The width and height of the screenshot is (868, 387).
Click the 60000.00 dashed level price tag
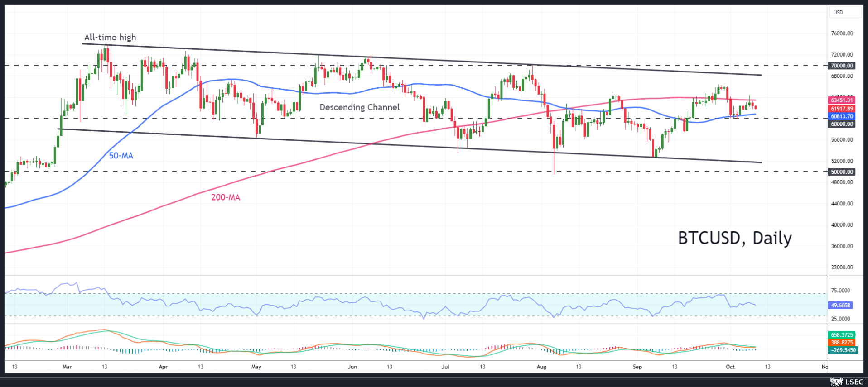click(842, 124)
